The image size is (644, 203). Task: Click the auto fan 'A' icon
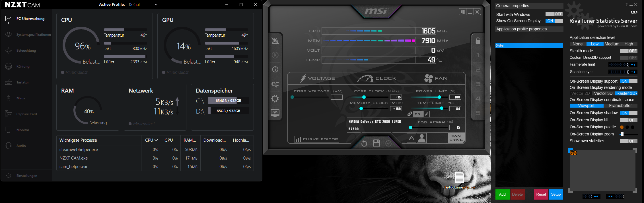pyautogui.click(x=411, y=138)
